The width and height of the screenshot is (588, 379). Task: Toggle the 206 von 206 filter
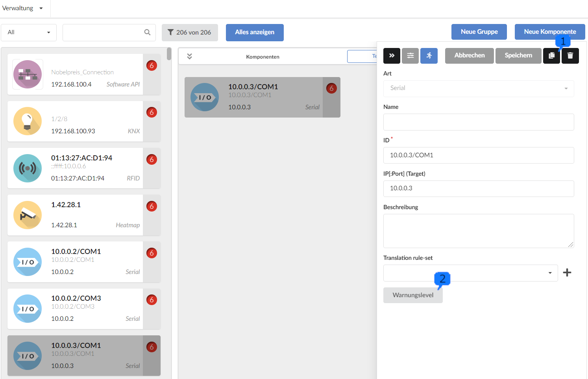[x=190, y=32]
